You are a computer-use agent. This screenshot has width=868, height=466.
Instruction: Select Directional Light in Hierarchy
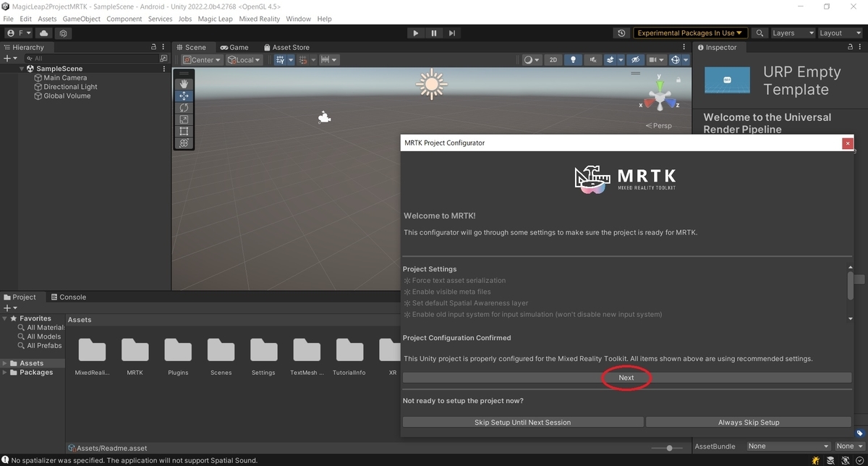(70, 87)
